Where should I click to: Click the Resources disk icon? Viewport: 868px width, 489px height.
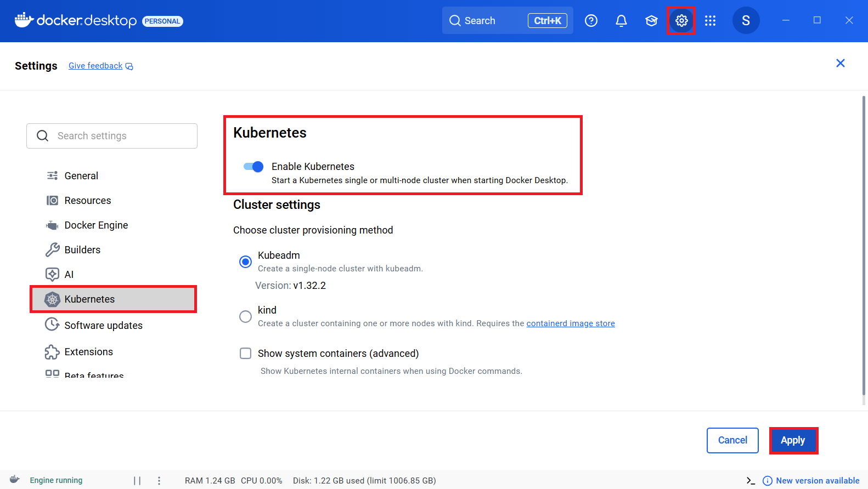pos(52,201)
